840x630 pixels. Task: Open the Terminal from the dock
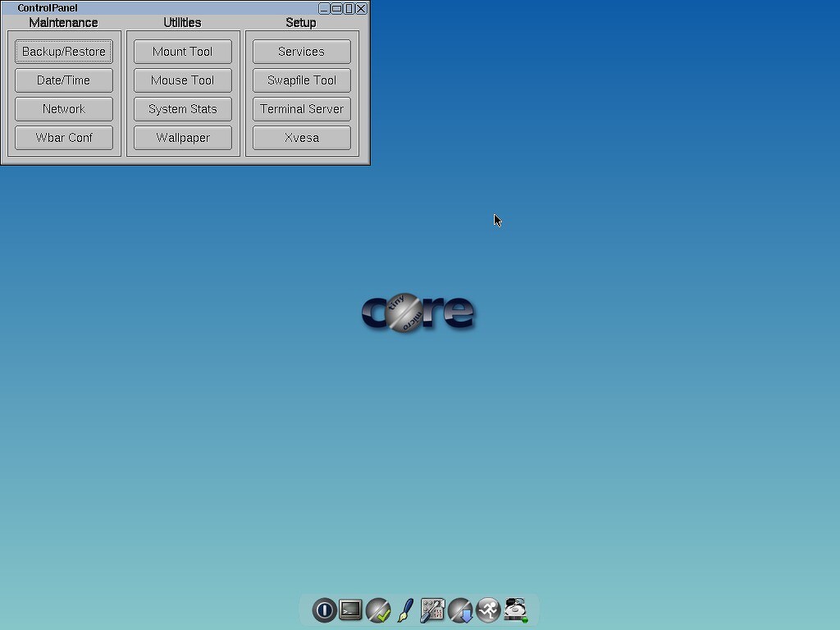click(x=351, y=609)
